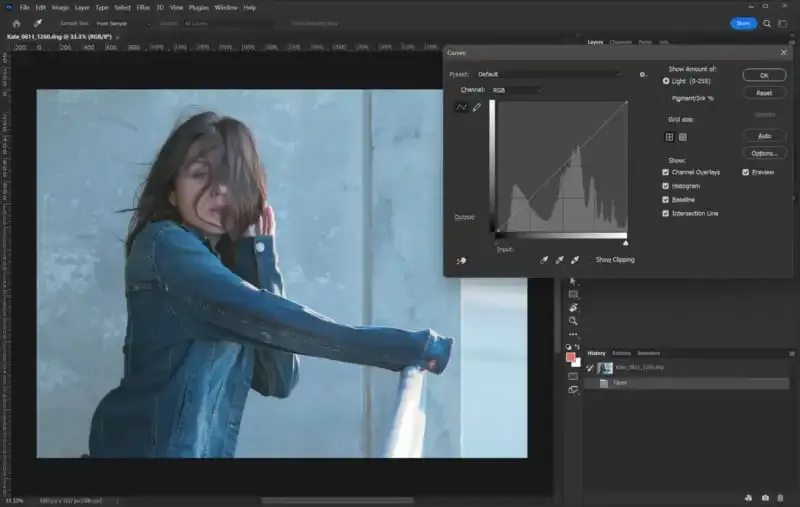Toggle the Histogram checkbox
Screen dimensions: 800x507
pos(667,186)
